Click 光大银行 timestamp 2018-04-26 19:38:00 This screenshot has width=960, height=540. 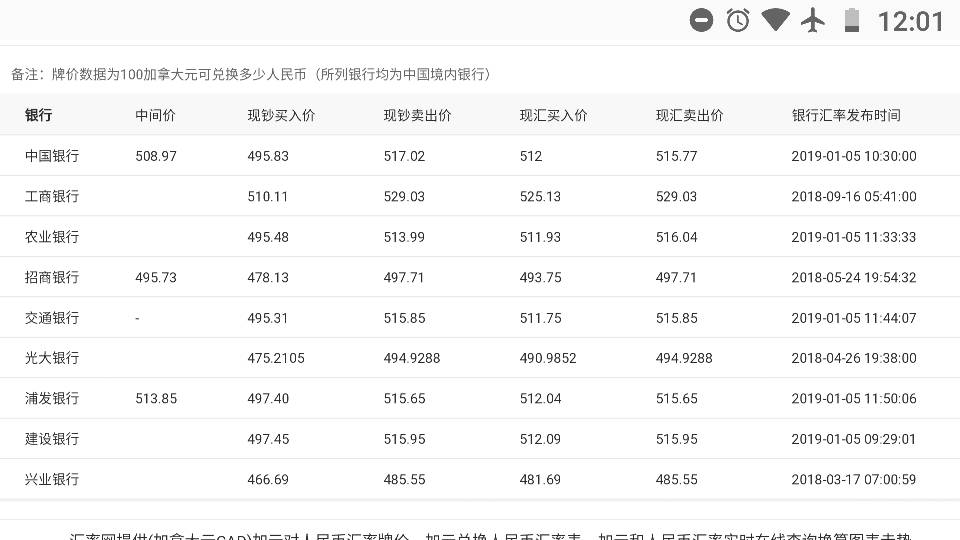854,358
